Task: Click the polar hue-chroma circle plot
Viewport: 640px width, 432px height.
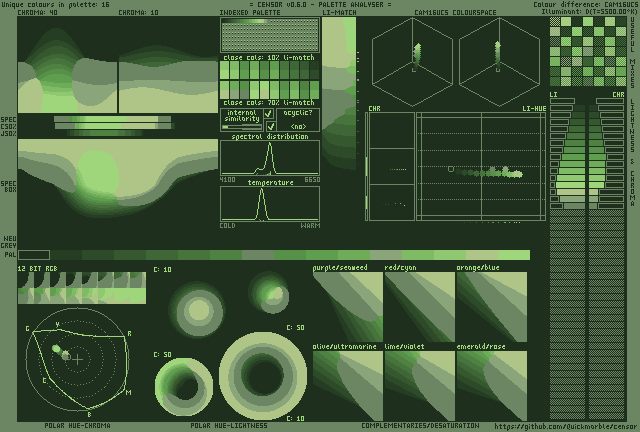Action: (x=78, y=358)
